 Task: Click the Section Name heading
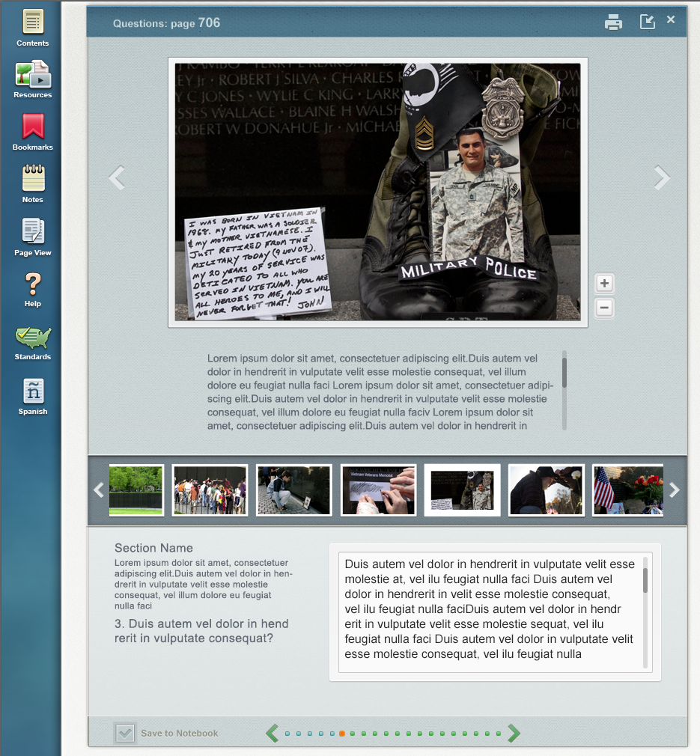point(153,548)
